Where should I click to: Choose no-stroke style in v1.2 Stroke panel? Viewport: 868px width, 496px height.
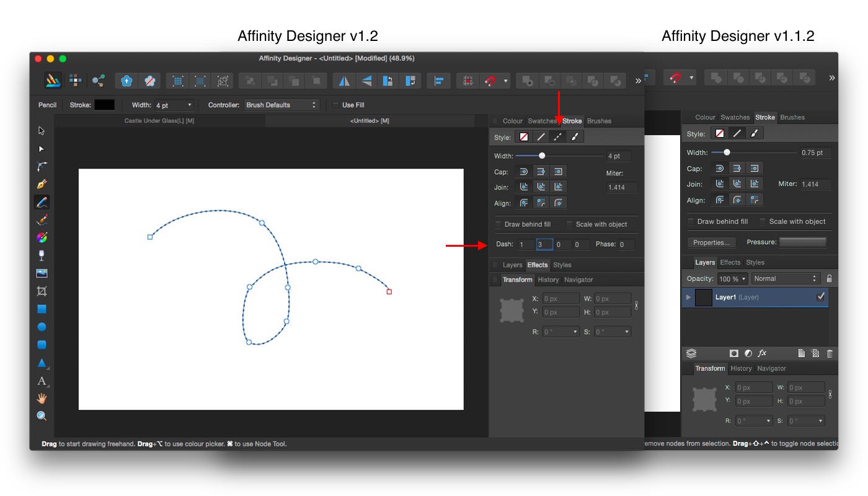(x=525, y=137)
